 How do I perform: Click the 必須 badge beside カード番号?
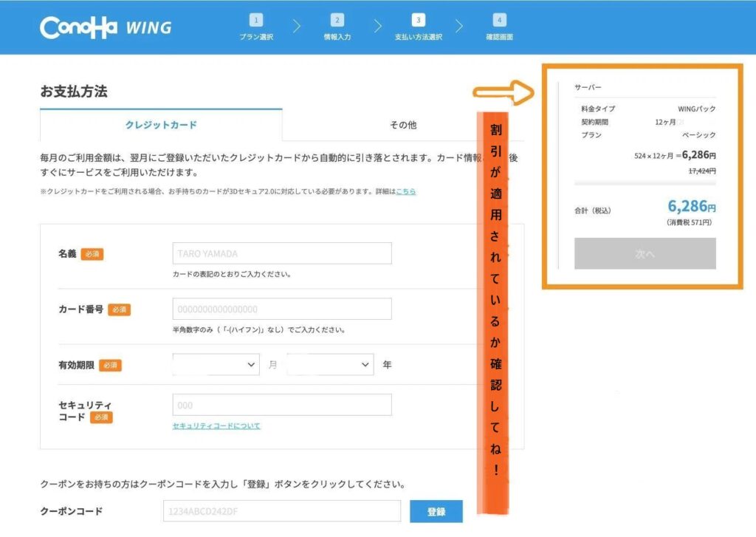click(120, 309)
